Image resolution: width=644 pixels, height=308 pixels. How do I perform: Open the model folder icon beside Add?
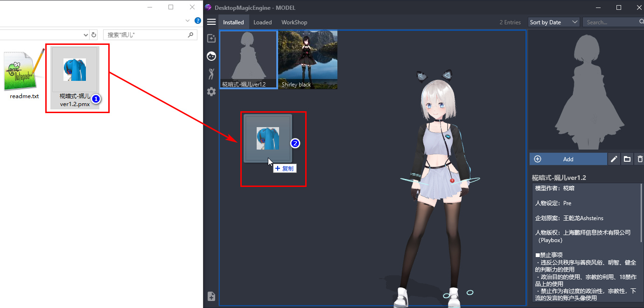click(627, 159)
